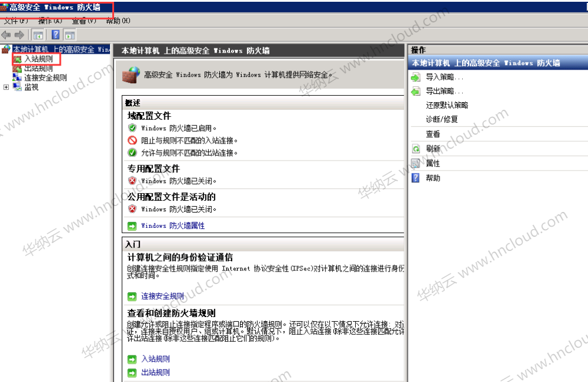Screen dimensions: 588x382
Task: Click the 概述 section header
Action: [133, 103]
